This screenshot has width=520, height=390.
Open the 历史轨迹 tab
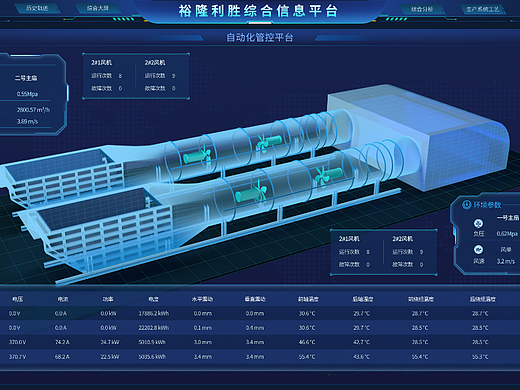point(37,8)
